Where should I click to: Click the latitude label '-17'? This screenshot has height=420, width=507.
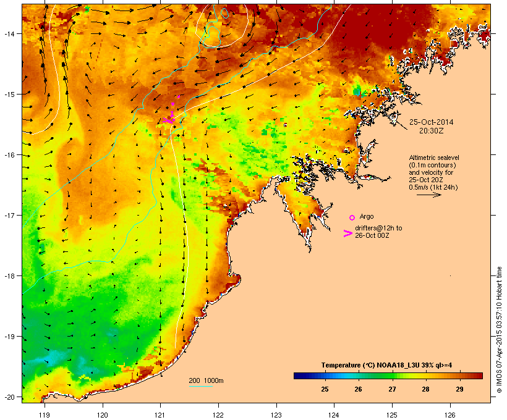9,215
